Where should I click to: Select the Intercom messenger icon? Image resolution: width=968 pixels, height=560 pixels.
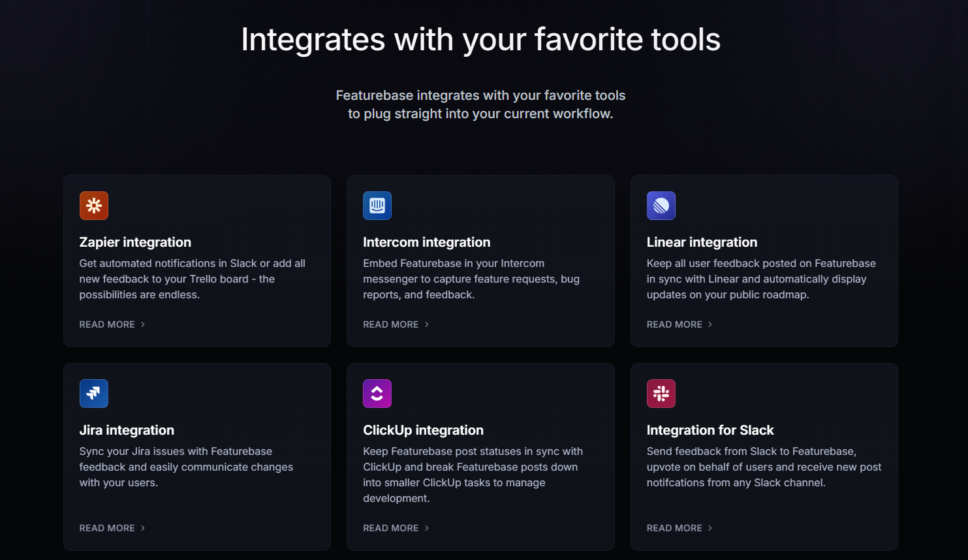tap(377, 206)
